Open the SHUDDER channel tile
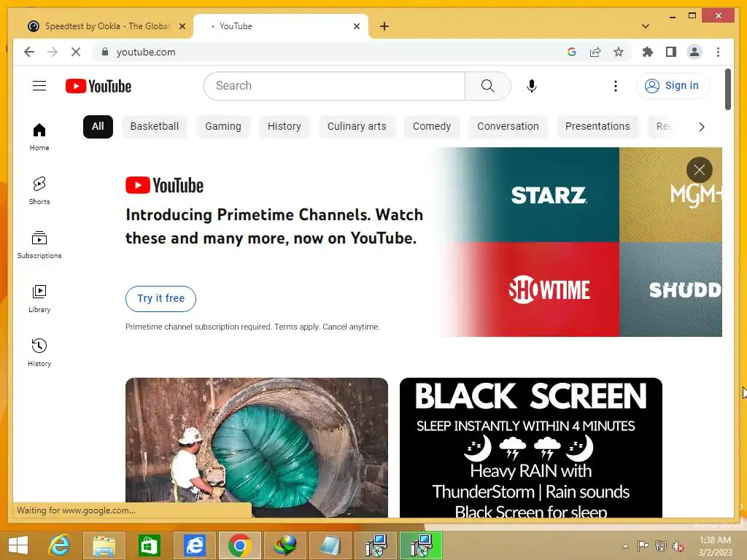This screenshot has height=560, width=747. tap(671, 289)
